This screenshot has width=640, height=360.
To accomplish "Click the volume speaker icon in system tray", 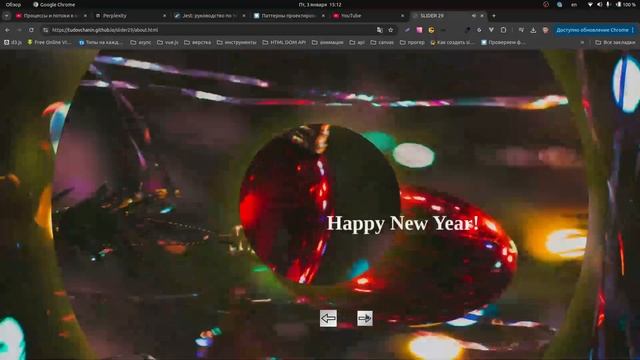I will pyautogui.click(x=599, y=4).
